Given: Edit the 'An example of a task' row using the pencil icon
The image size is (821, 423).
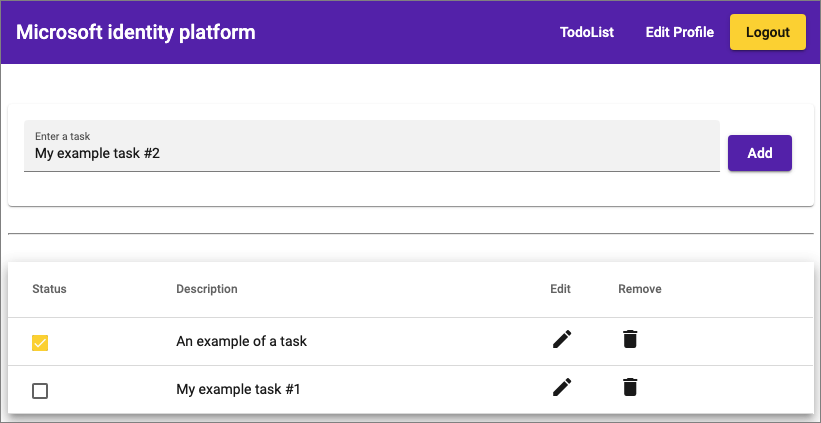Looking at the screenshot, I should [x=562, y=340].
